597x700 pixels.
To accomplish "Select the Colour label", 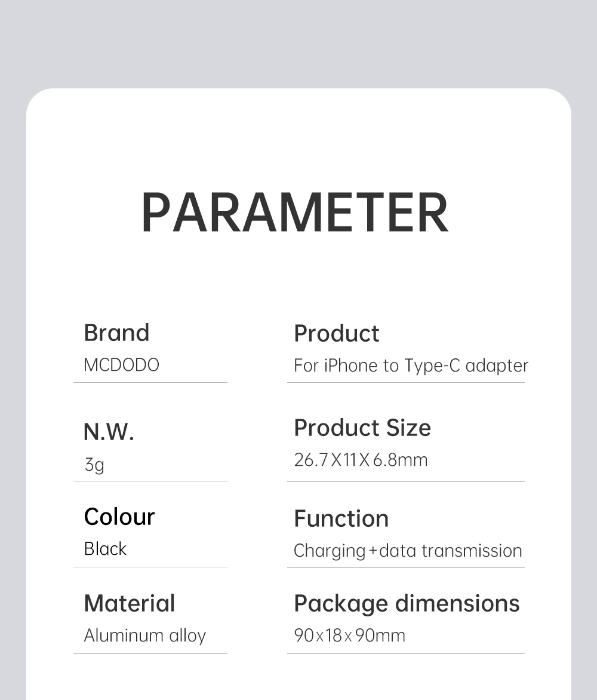I will (x=119, y=517).
